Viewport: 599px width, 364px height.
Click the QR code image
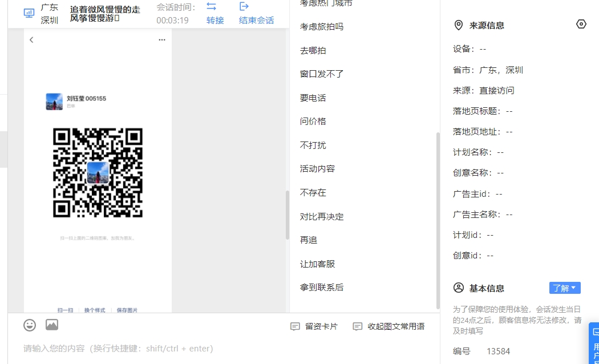click(98, 173)
